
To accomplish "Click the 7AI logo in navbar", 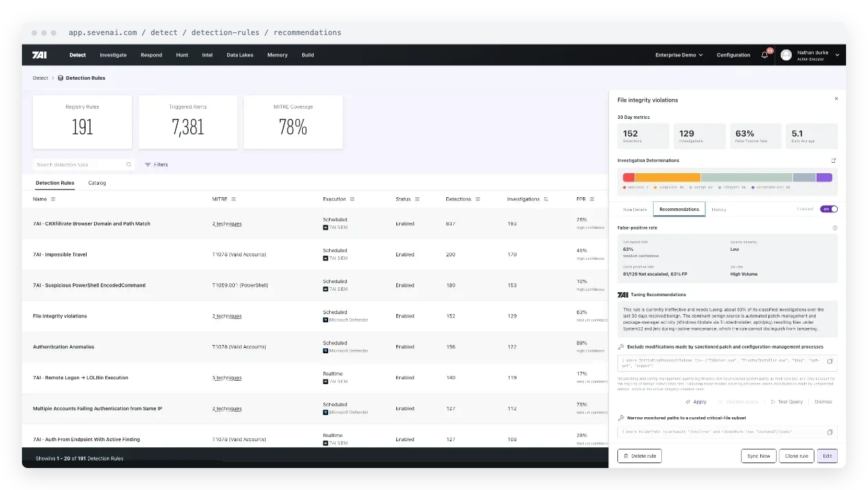I will click(39, 55).
